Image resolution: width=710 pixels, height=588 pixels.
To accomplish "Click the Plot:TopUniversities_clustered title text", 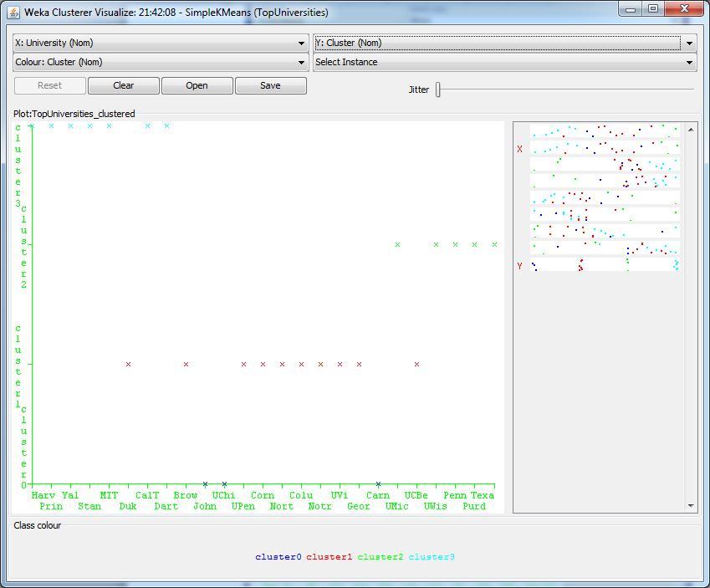I will [74, 114].
